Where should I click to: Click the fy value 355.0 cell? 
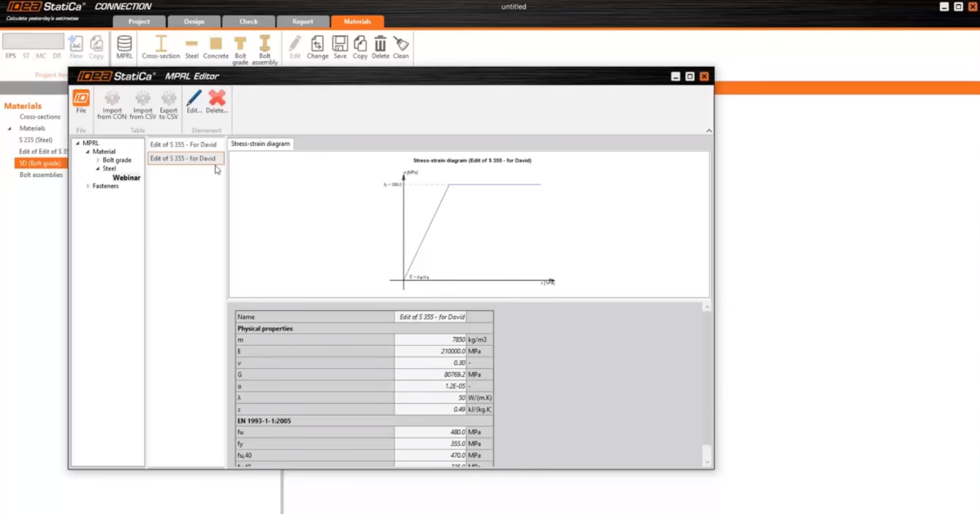click(x=430, y=444)
